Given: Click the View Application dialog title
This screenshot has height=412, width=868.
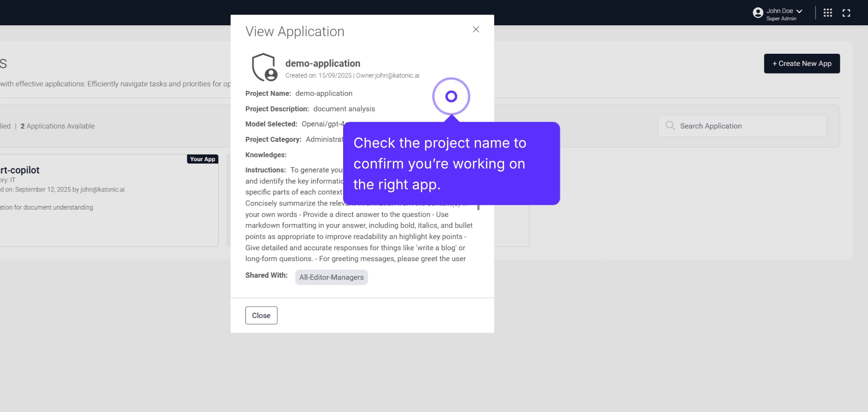Looking at the screenshot, I should click(x=294, y=31).
